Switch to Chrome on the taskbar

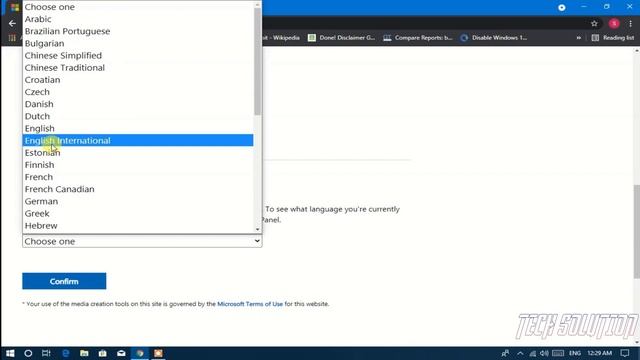(x=140, y=353)
